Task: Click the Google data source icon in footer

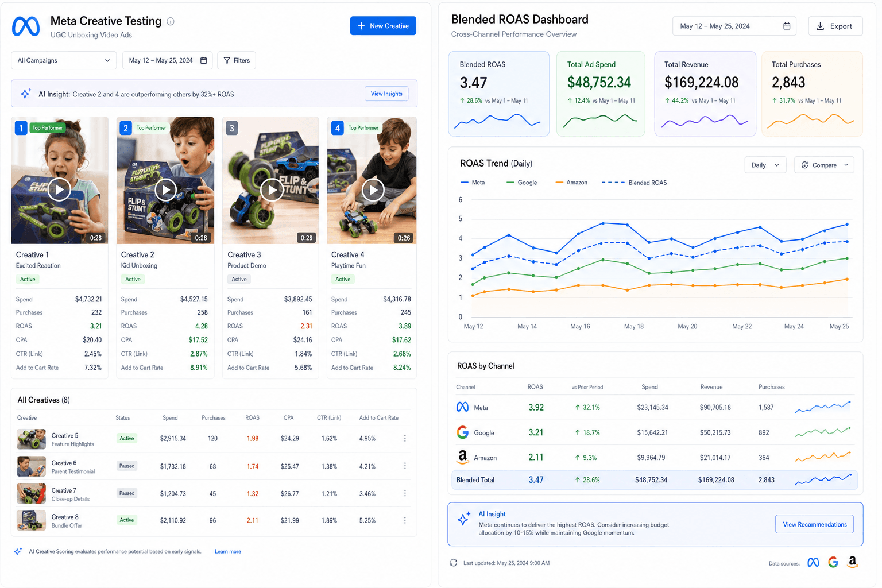Action: (833, 563)
